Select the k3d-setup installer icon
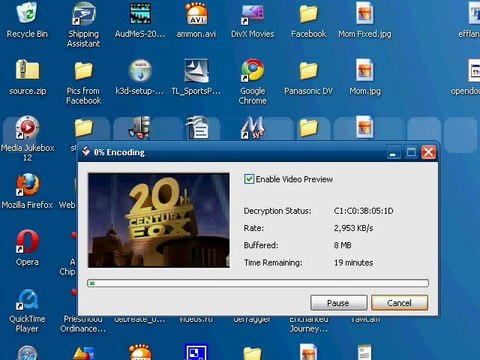This screenshot has height=360, width=480. (x=140, y=77)
